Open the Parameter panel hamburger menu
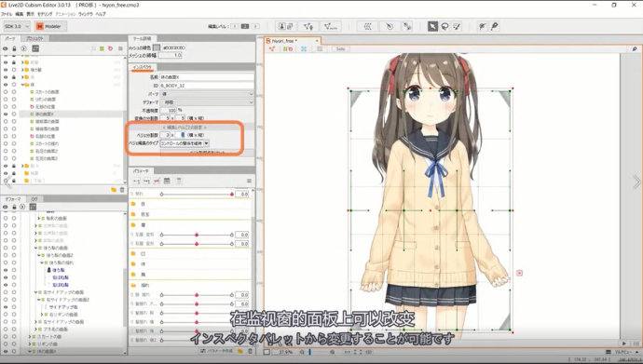Image resolution: width=643 pixels, height=364 pixels. coord(249,181)
